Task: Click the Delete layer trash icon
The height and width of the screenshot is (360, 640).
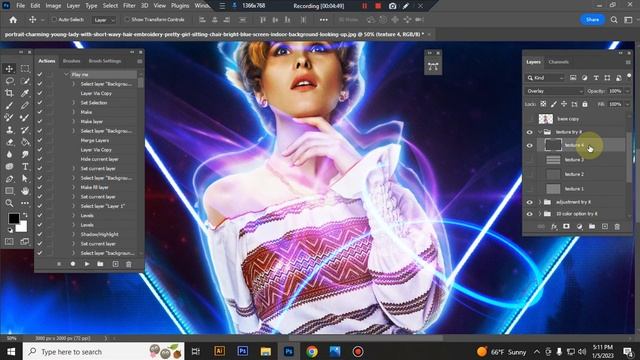Action: [617, 227]
